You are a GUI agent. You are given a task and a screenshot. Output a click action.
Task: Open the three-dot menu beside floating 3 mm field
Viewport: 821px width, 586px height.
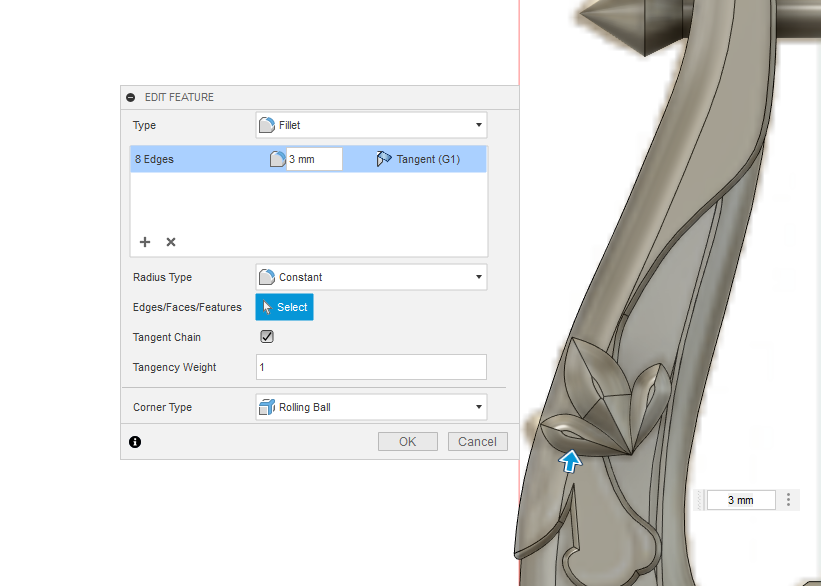click(x=788, y=499)
